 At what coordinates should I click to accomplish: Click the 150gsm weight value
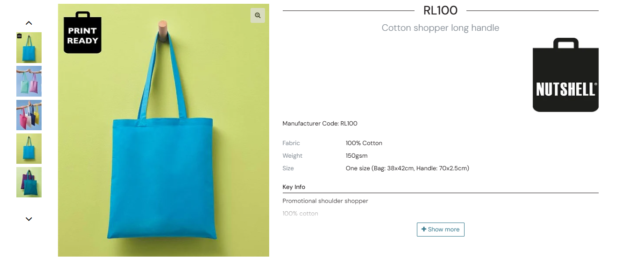click(357, 156)
